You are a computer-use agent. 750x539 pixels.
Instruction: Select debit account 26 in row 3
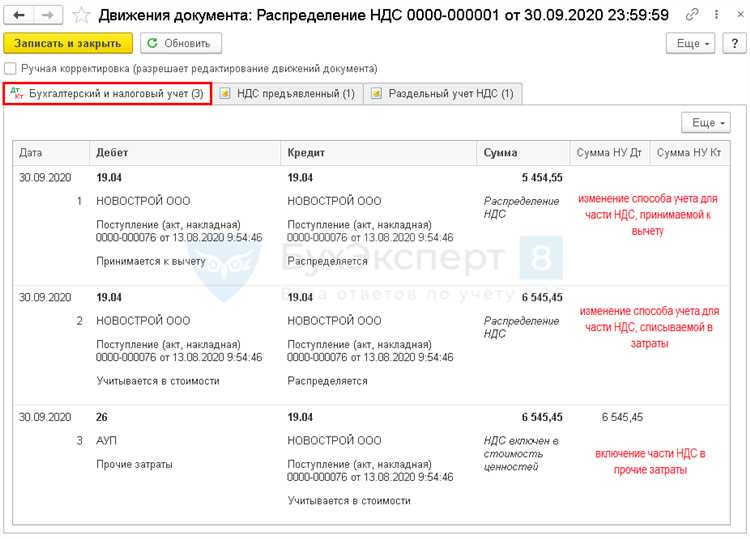[101, 417]
